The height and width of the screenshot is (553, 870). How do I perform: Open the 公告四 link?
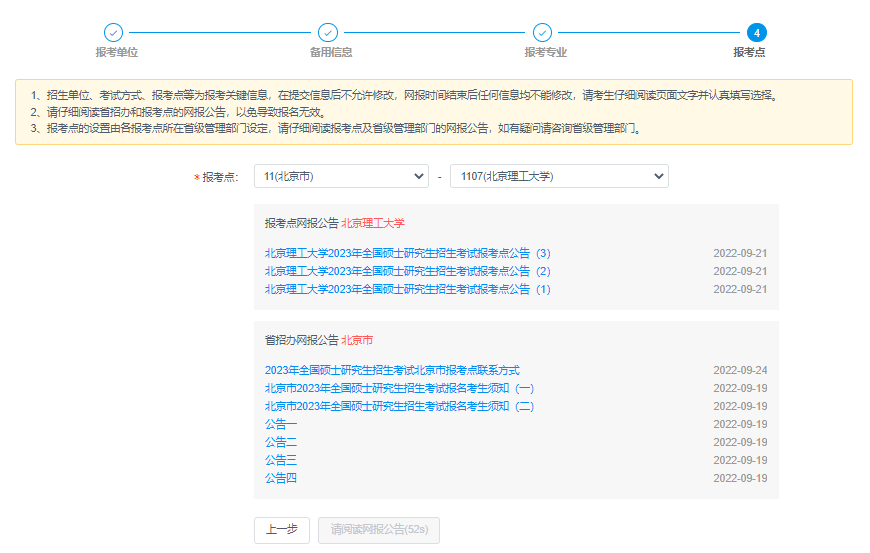281,478
